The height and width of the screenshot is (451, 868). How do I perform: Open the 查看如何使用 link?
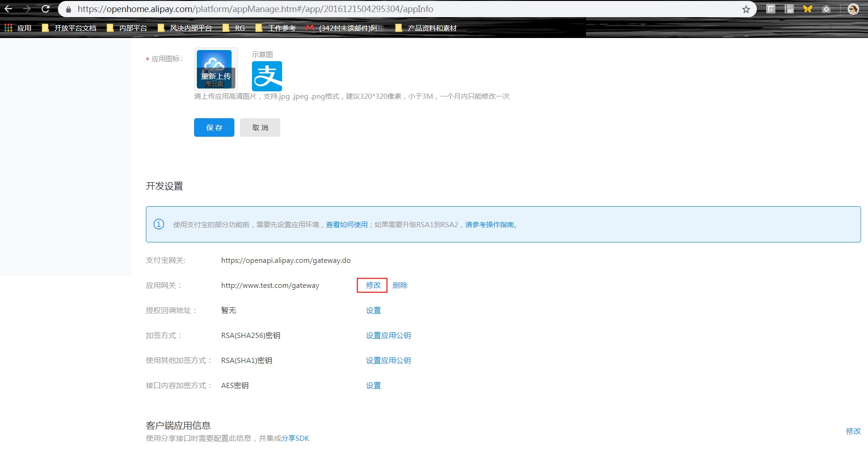(x=347, y=225)
